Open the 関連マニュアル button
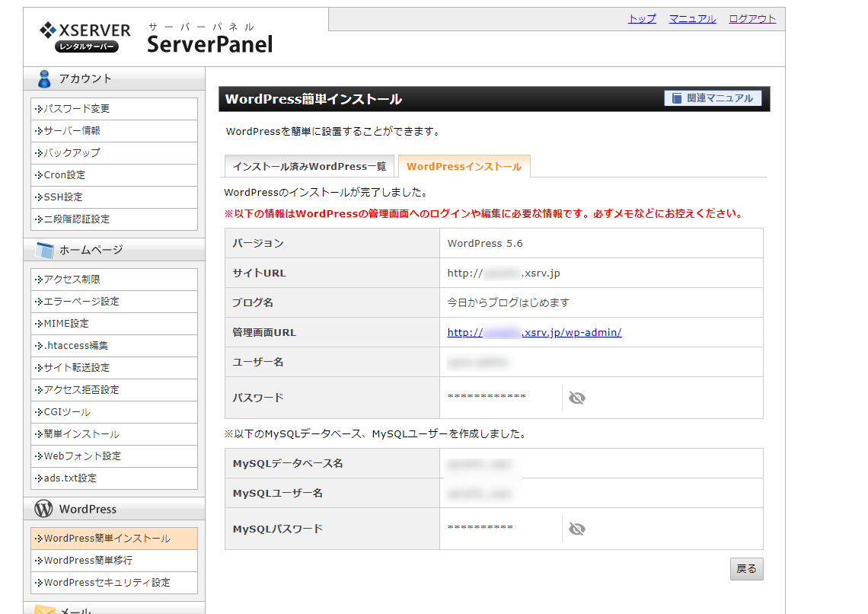Image resolution: width=868 pixels, height=614 pixels. tap(713, 98)
